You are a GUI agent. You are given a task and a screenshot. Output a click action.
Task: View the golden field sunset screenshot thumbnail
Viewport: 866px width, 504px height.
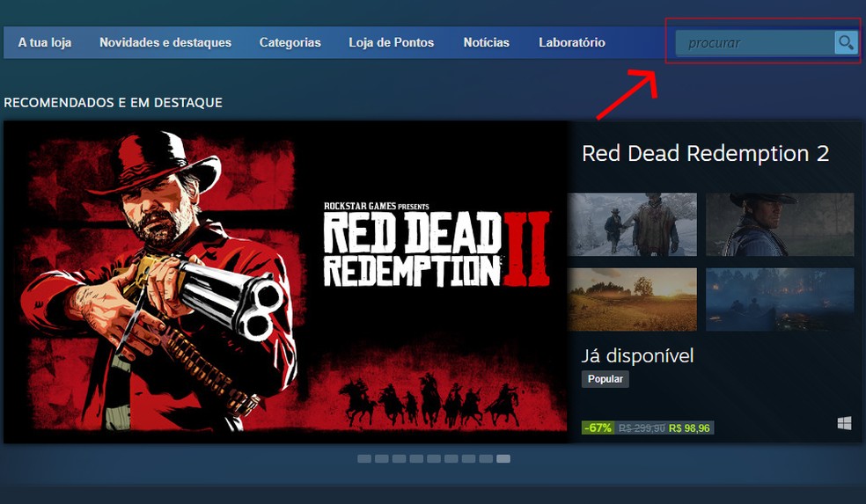pyautogui.click(x=633, y=299)
